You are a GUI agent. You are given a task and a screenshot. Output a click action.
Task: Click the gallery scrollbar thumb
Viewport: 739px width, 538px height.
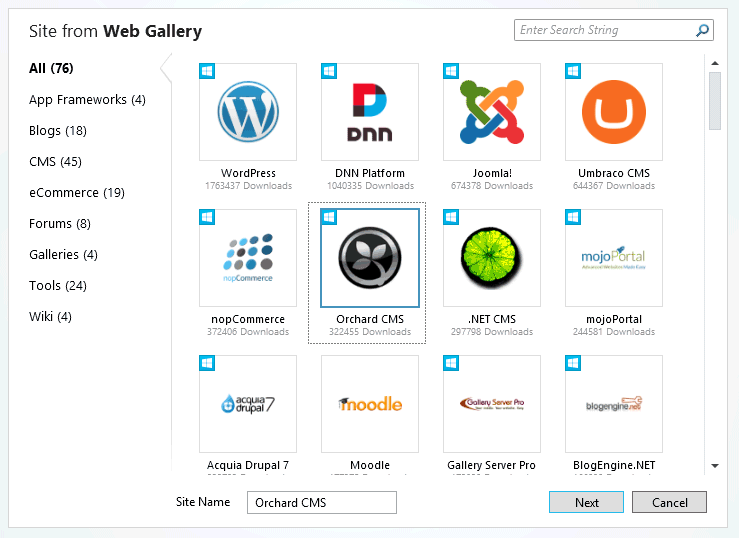coord(715,100)
